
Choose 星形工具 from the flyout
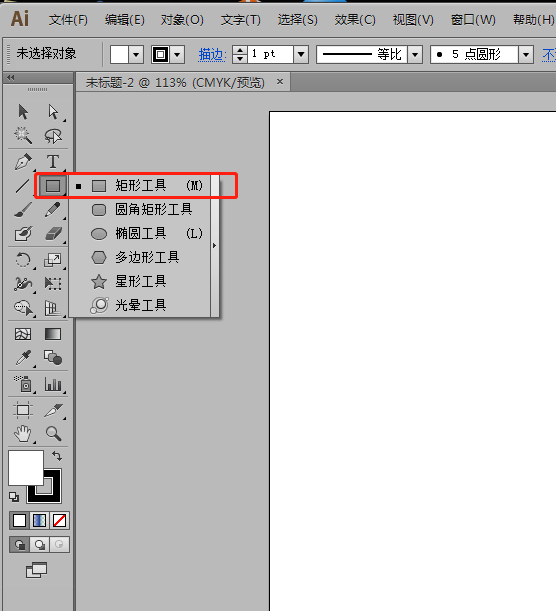[140, 281]
